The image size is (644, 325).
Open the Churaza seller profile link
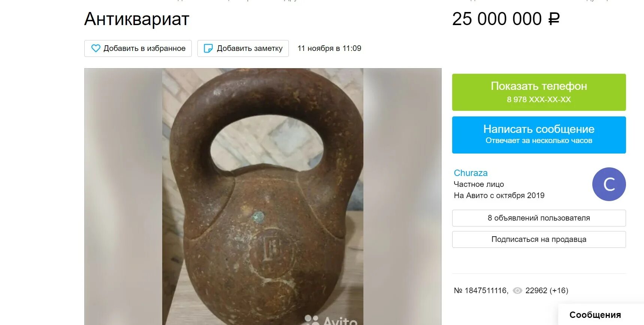coord(471,173)
